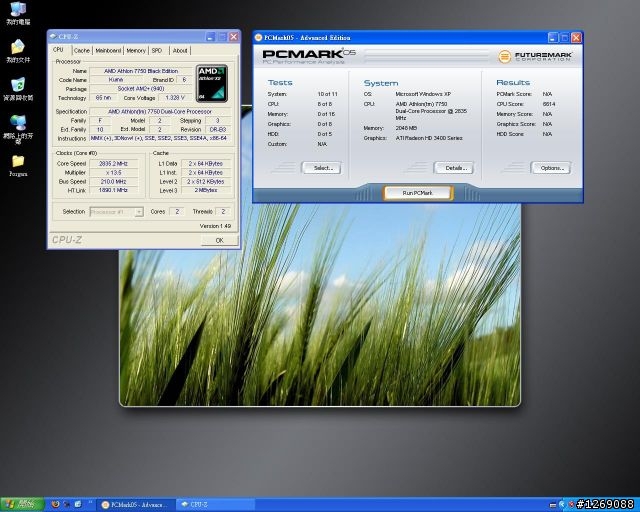Click the Cores count field

[x=177, y=211]
